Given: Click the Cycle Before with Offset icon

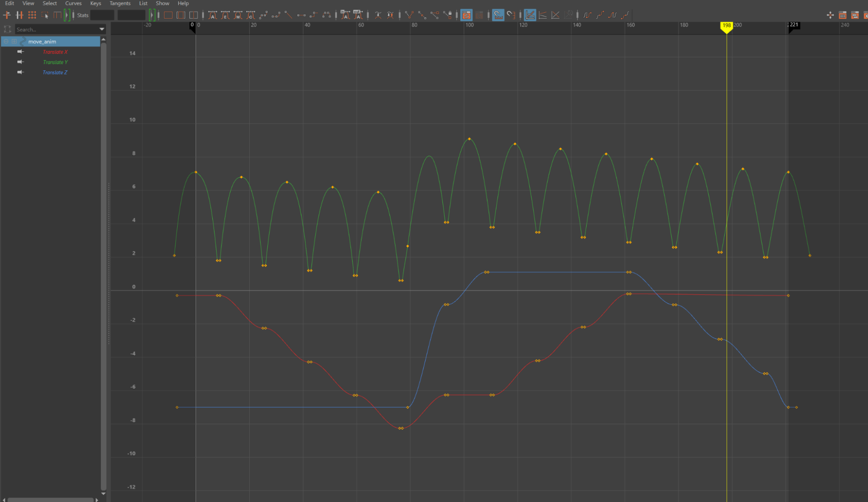Looking at the screenshot, I should (600, 15).
